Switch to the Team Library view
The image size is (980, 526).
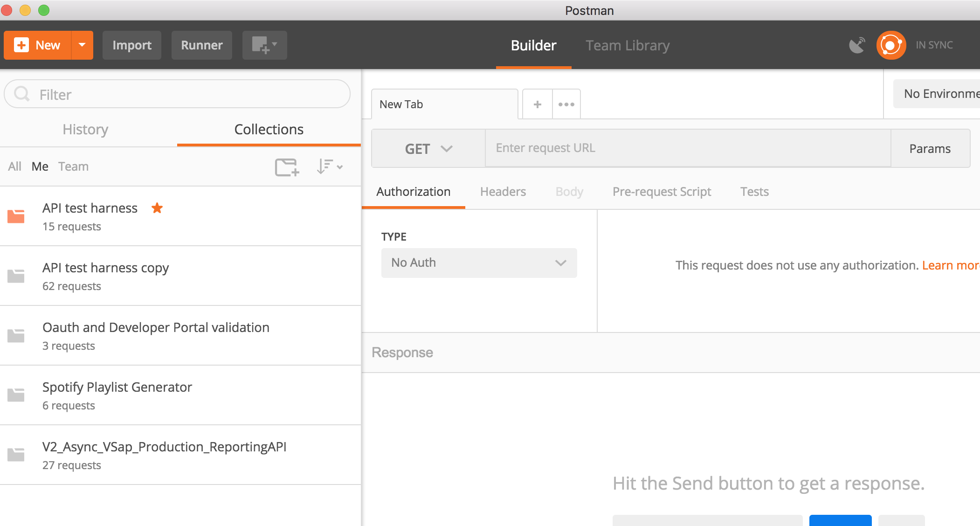pyautogui.click(x=627, y=45)
